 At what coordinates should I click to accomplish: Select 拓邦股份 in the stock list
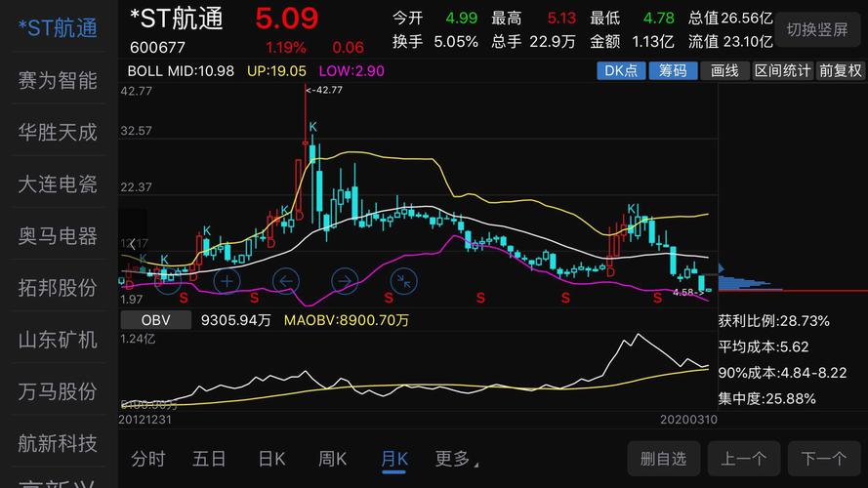pos(58,288)
